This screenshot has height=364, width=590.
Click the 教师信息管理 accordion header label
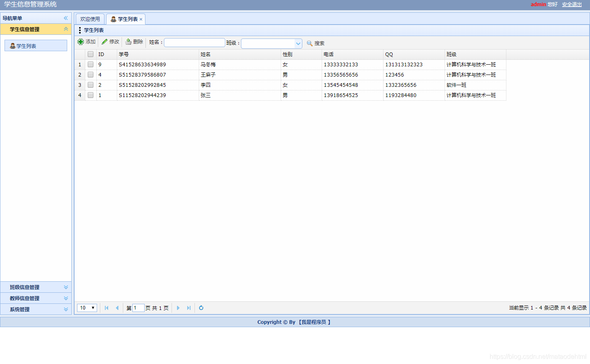click(x=25, y=298)
